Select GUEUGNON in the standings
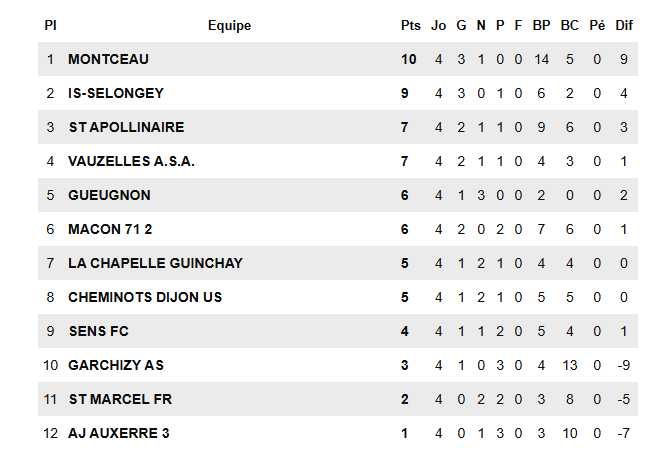667x456 pixels. pos(108,195)
